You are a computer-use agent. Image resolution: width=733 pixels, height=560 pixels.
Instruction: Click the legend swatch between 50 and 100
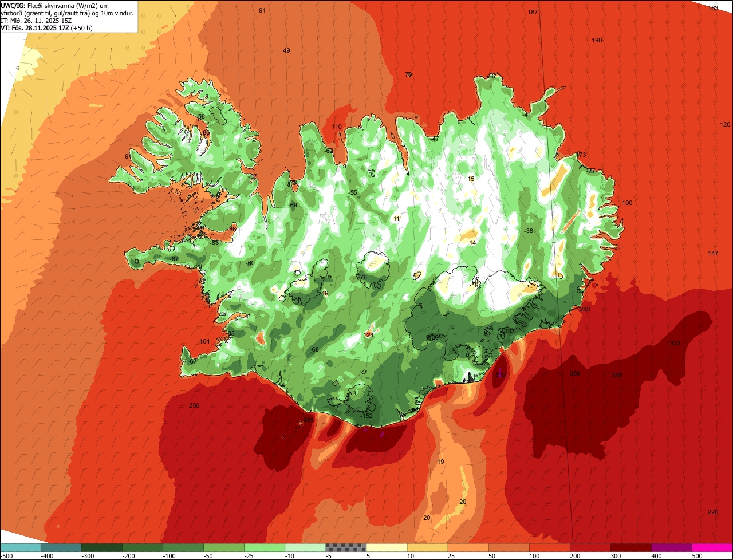coord(509,547)
